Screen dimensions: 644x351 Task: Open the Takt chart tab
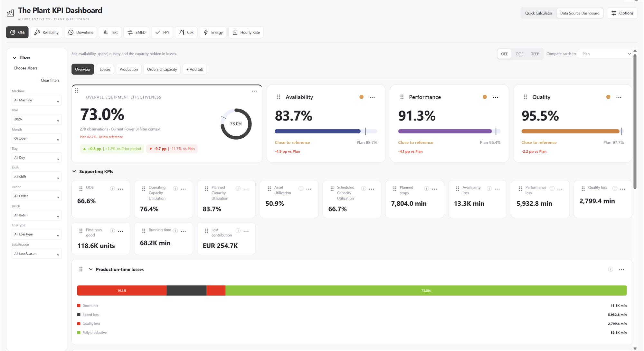110,32
